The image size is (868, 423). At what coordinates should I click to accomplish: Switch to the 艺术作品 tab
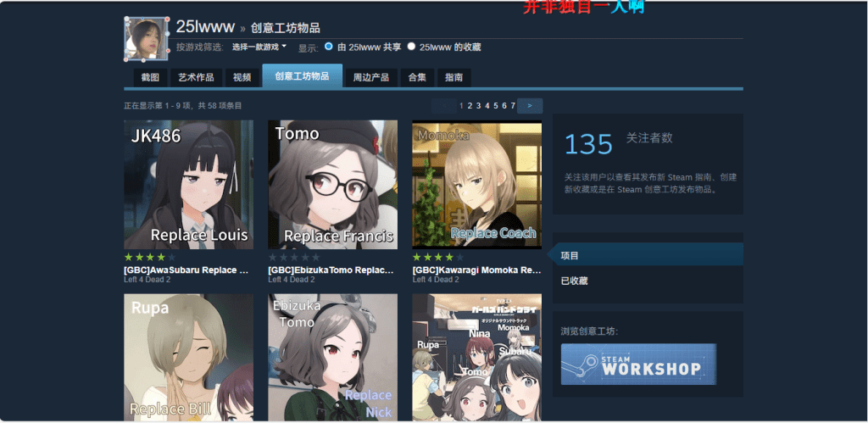(196, 77)
